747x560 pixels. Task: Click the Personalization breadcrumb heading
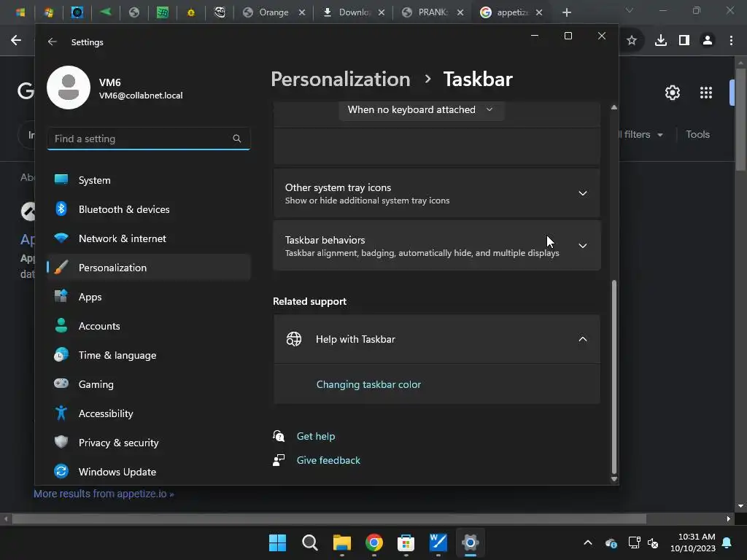[341, 79]
